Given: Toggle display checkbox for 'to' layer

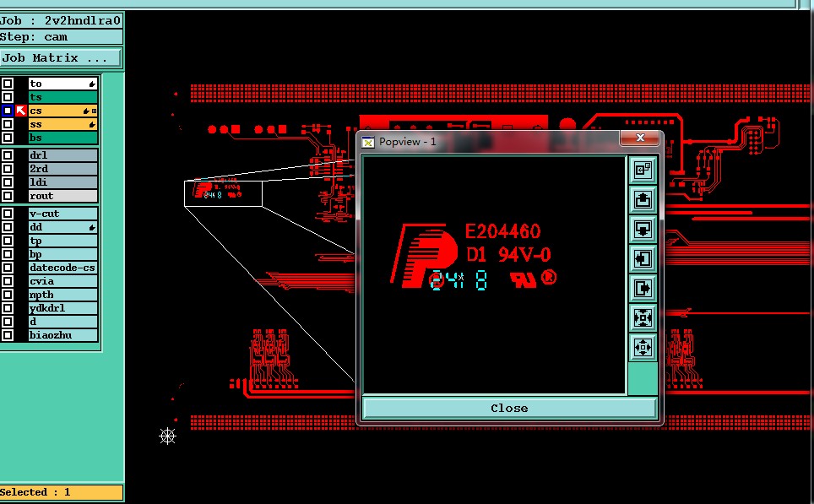Looking at the screenshot, I should [8, 84].
